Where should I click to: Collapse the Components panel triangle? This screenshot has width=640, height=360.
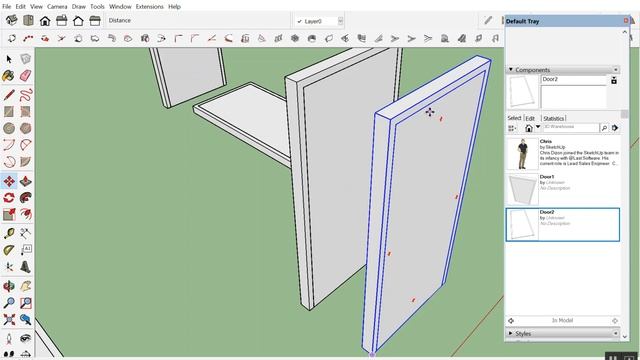[511, 70]
